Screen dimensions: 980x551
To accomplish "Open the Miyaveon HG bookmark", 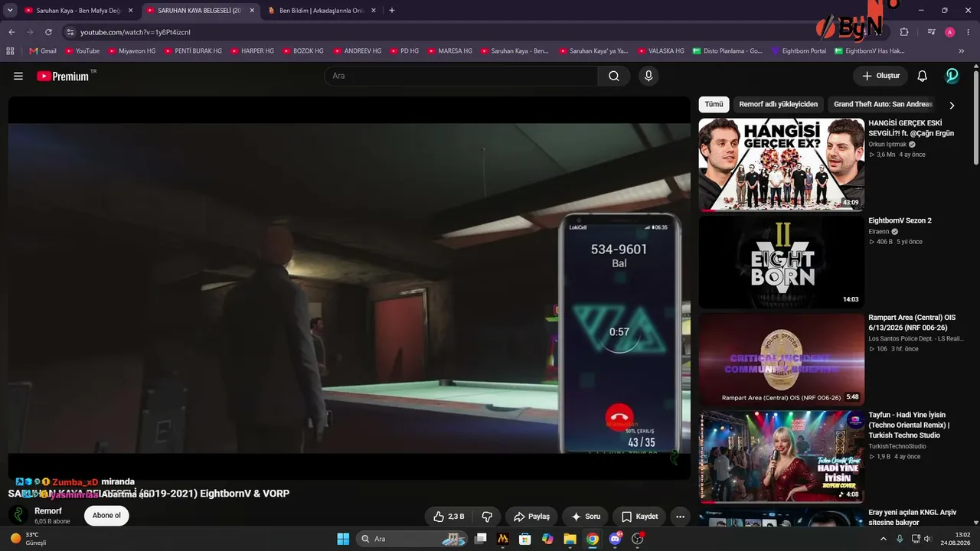I will (x=132, y=51).
